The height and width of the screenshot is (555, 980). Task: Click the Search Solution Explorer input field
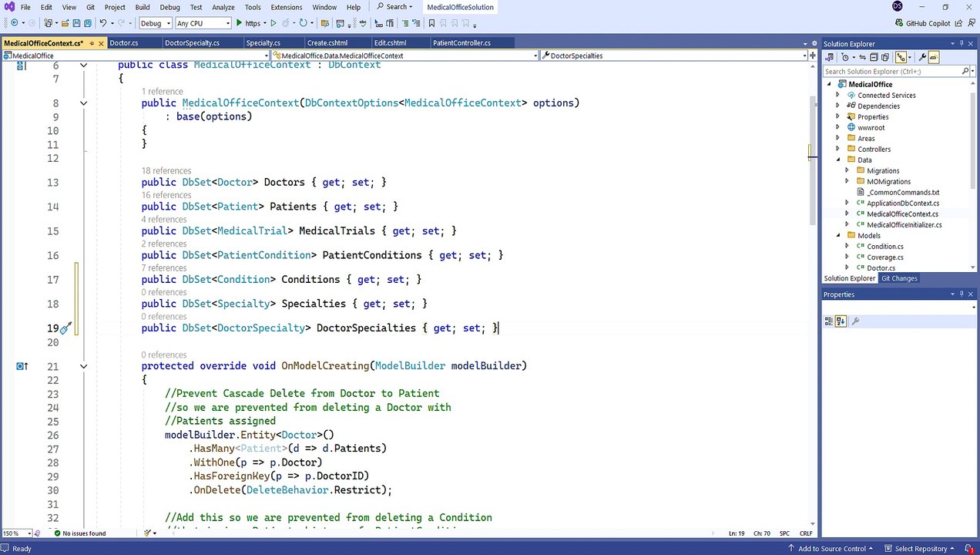[x=891, y=71]
